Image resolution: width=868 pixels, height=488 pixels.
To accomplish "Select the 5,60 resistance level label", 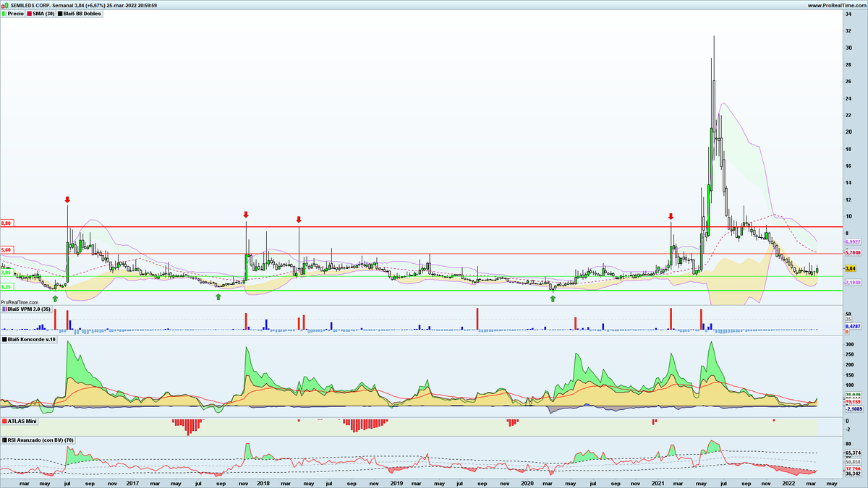I will [x=7, y=249].
